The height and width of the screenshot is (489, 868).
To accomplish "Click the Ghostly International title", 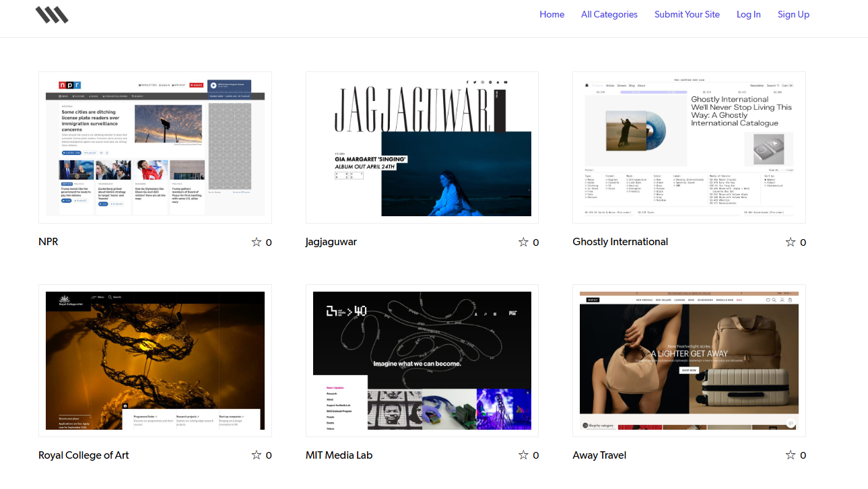I will click(x=620, y=242).
